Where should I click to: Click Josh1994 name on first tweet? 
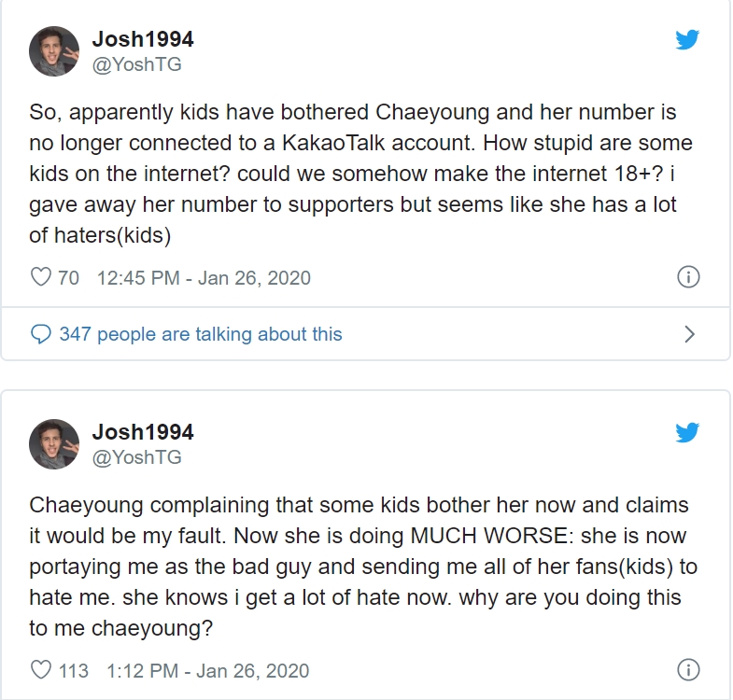pos(143,39)
